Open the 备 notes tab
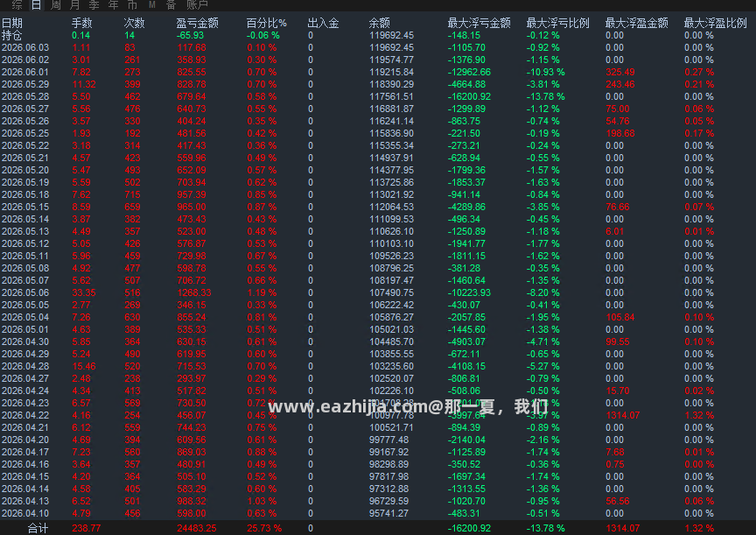The image size is (756, 535). tap(171, 5)
